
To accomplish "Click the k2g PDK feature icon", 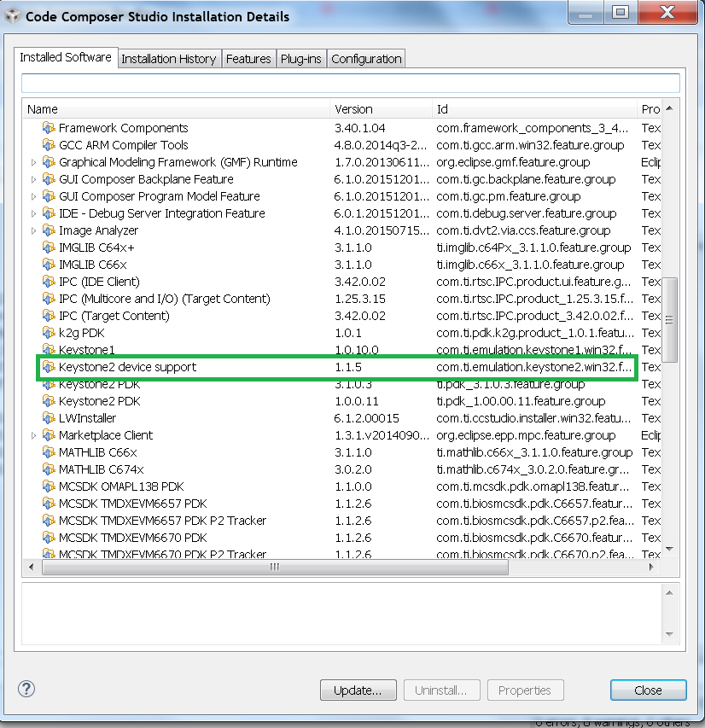I will click(49, 333).
